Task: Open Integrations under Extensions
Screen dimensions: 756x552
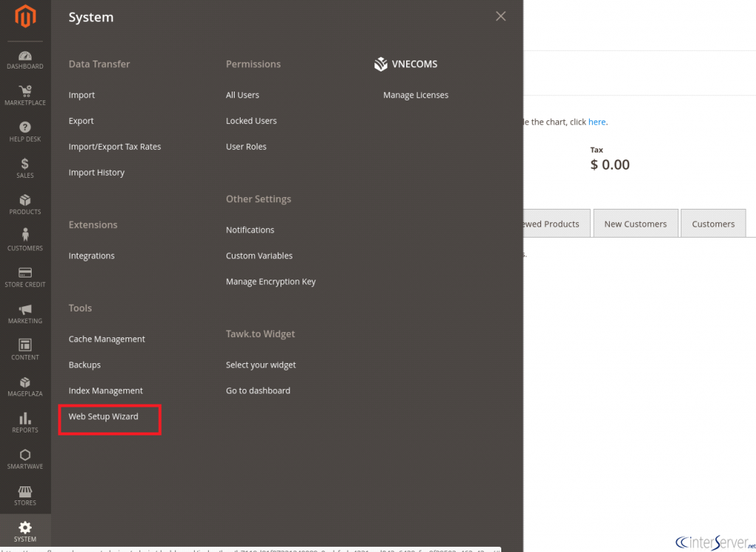Action: [92, 256]
